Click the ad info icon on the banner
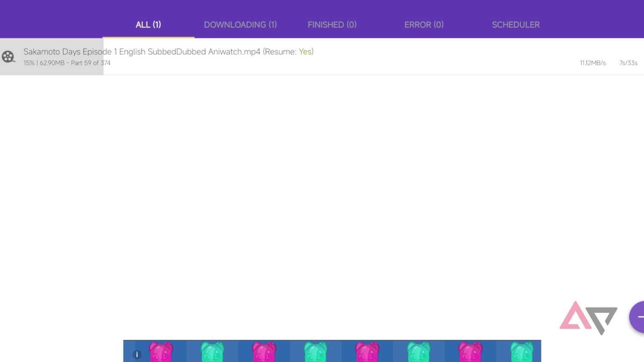This screenshot has width=644, height=362. 137,355
